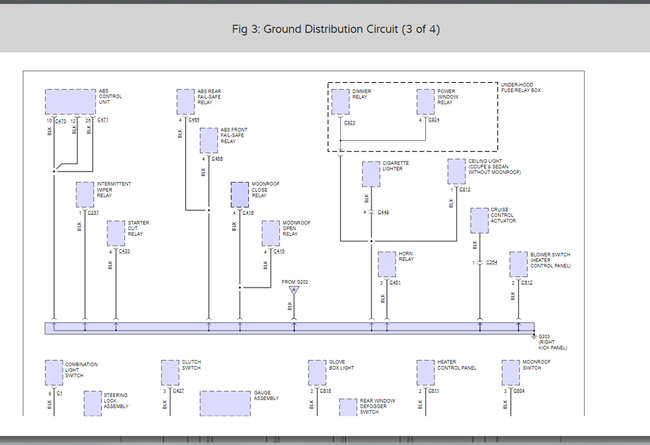Click the Fig 3 Ground Distribution Circuit title
This screenshot has height=445, width=650.
pyautogui.click(x=334, y=28)
